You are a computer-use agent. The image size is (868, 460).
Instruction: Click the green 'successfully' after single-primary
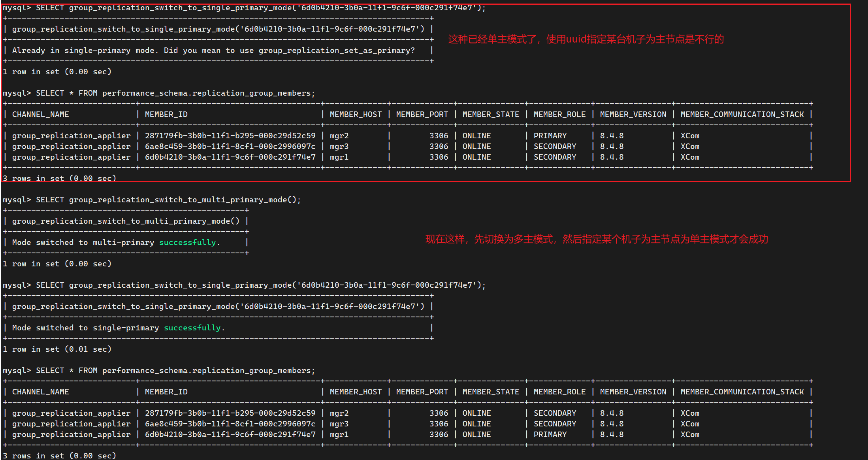192,328
